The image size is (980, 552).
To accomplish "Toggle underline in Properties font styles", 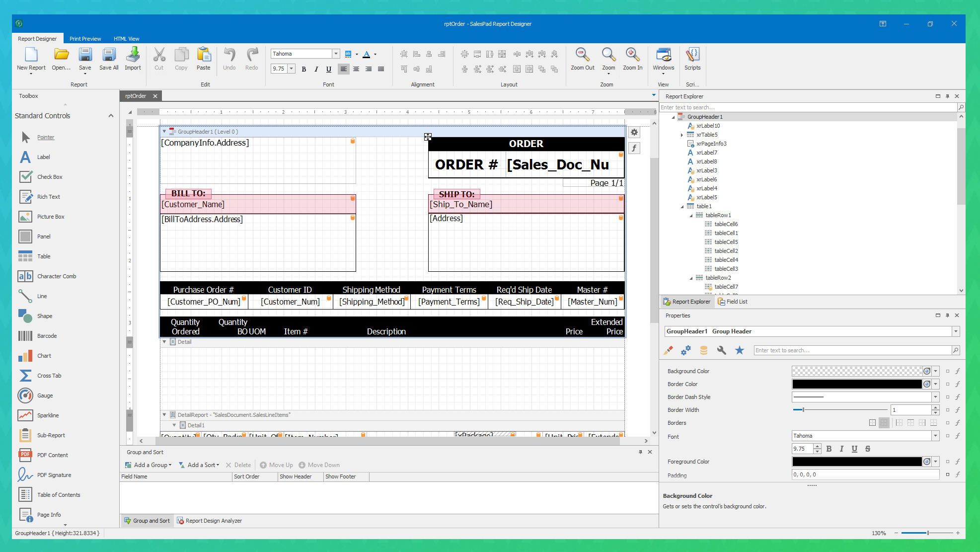I will click(854, 449).
